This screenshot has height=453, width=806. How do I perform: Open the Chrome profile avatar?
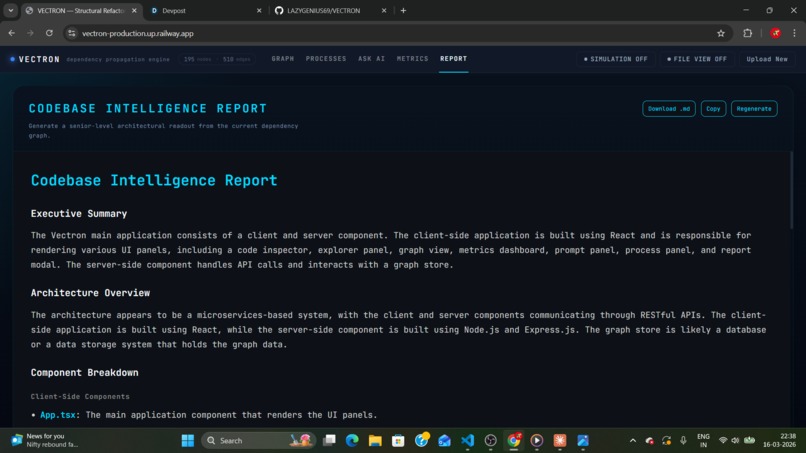click(x=776, y=33)
